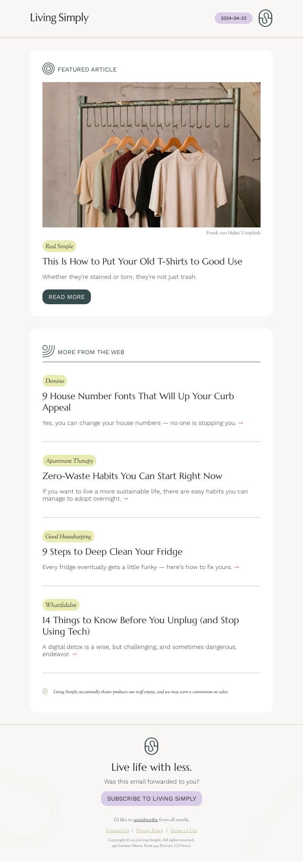Screen dimensions: 303x868
Task: Click the unsubscribe link
Action: [x=145, y=820]
